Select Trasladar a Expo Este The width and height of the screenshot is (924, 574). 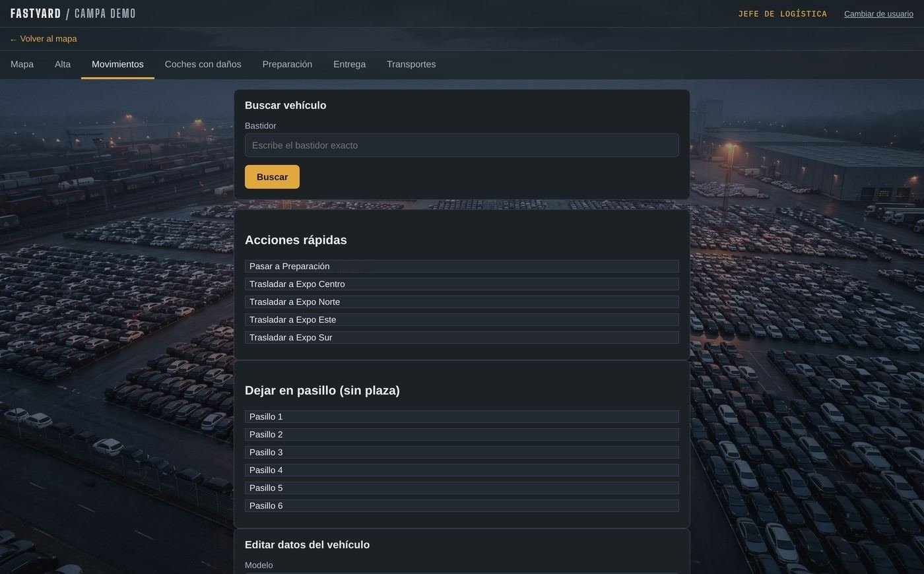(462, 320)
